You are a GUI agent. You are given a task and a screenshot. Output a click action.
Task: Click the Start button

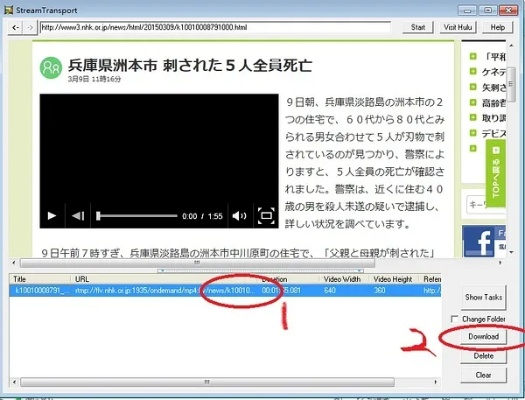418,27
